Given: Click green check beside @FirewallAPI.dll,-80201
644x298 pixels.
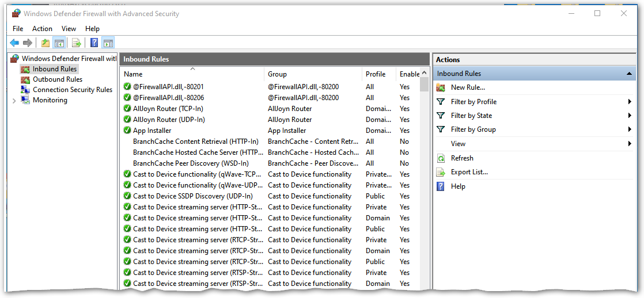Looking at the screenshot, I should (127, 87).
